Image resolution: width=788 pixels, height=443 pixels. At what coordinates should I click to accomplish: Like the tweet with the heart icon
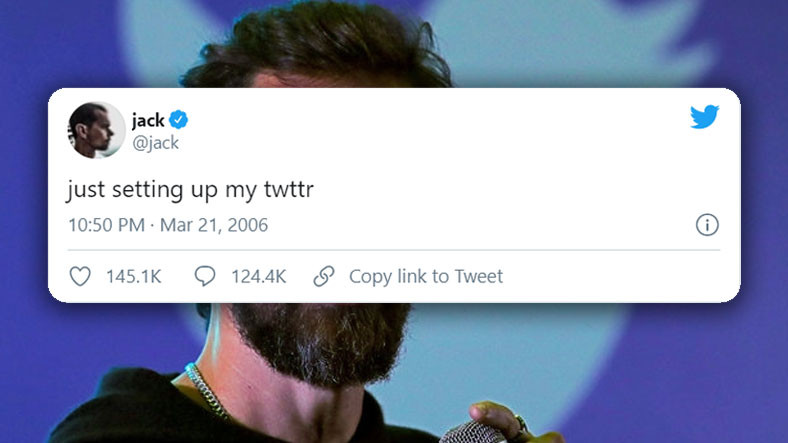(x=80, y=276)
